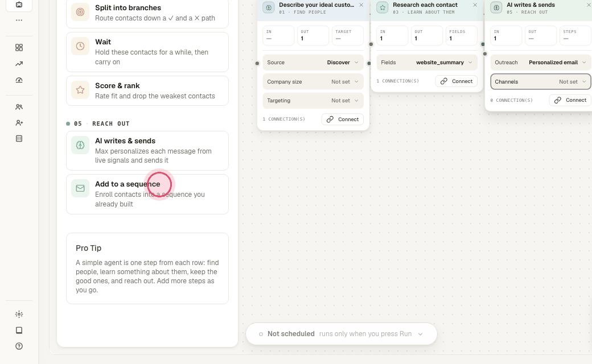The image size is (592, 364).
Task: Click the STEPS stat box in AI writes node
Action: [575, 35]
